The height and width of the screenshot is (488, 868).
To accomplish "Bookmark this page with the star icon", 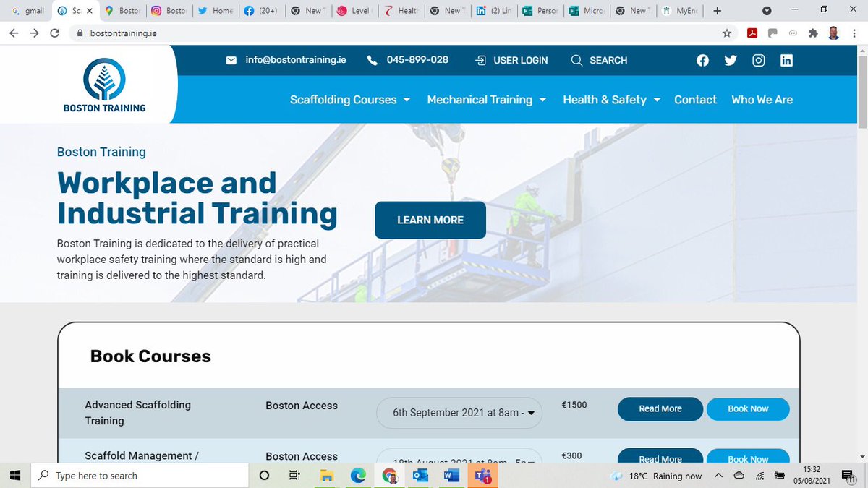I will (x=727, y=33).
